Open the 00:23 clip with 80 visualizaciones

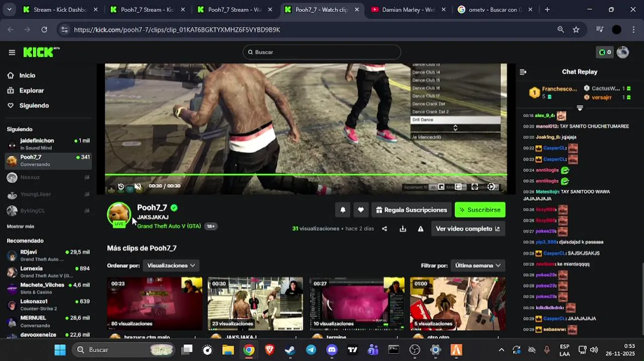click(154, 304)
